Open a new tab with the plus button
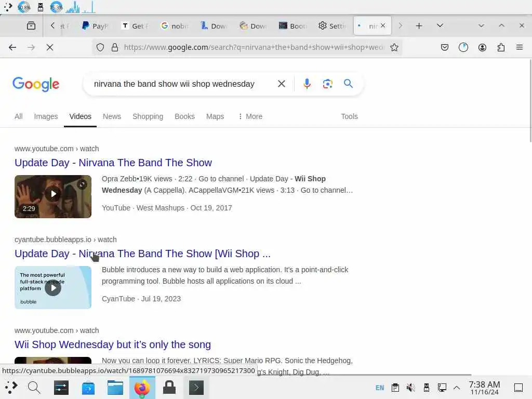 pos(419,26)
